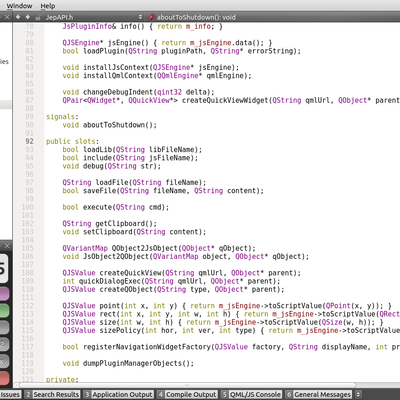Open the aboutToShutdown(): void symbol dropdown
This screenshot has width=400, height=400.
[x=196, y=17]
